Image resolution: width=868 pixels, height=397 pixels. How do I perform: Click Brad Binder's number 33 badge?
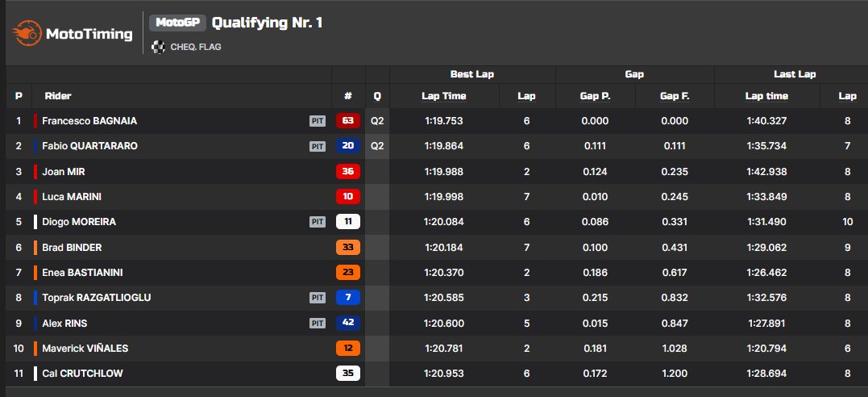[x=347, y=247]
